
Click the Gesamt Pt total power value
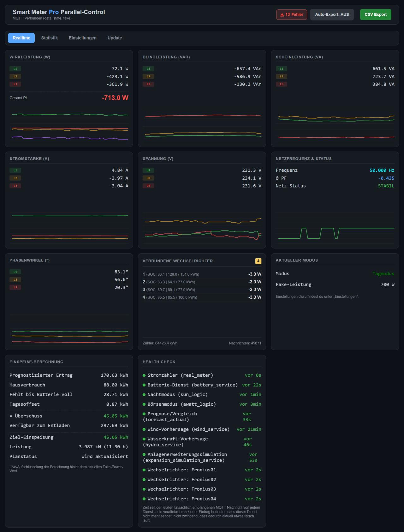pos(115,98)
